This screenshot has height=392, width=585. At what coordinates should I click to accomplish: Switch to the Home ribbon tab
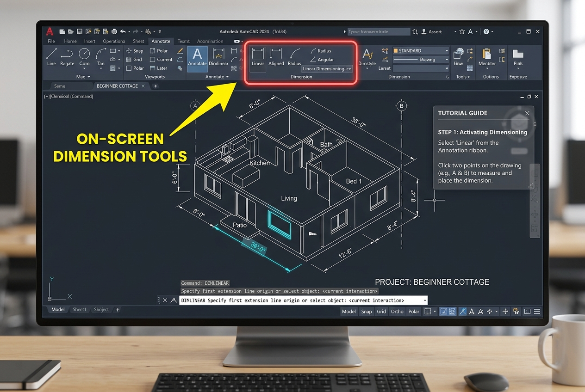pos(70,41)
